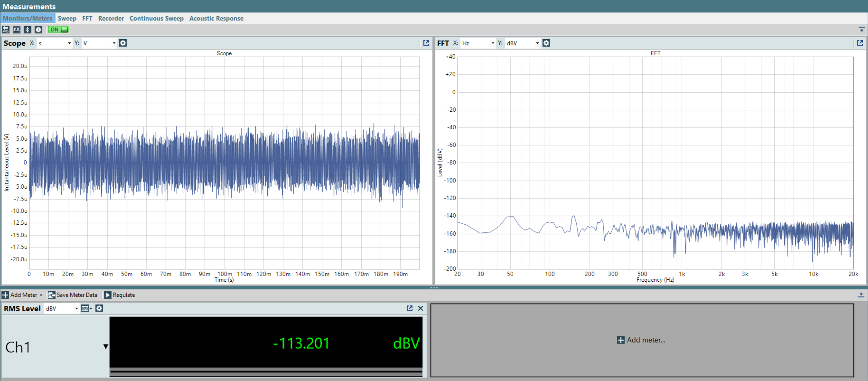Click the Regulate play icon

[108, 295]
